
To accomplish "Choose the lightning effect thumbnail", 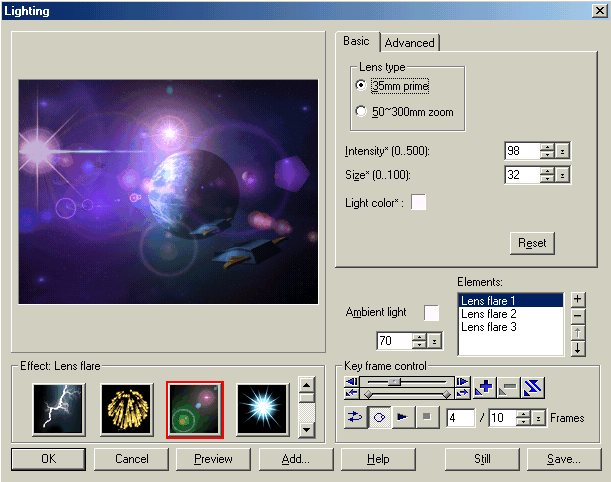I will 58,410.
